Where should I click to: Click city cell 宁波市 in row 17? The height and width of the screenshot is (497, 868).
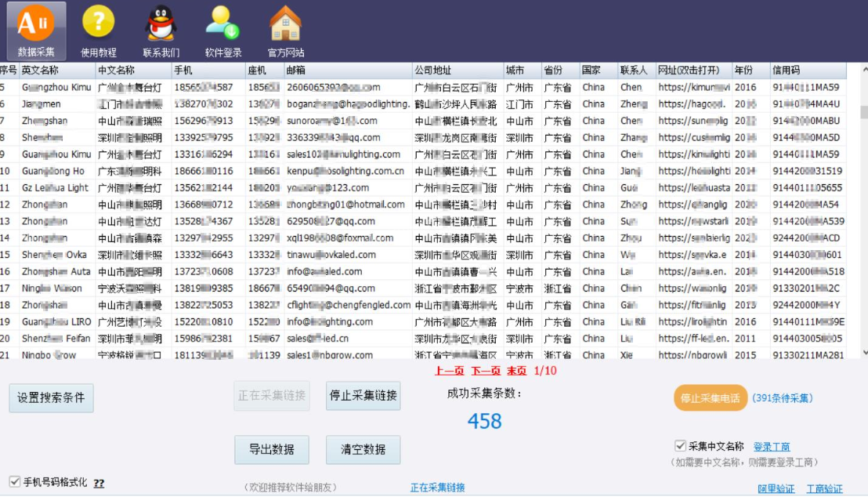click(520, 288)
